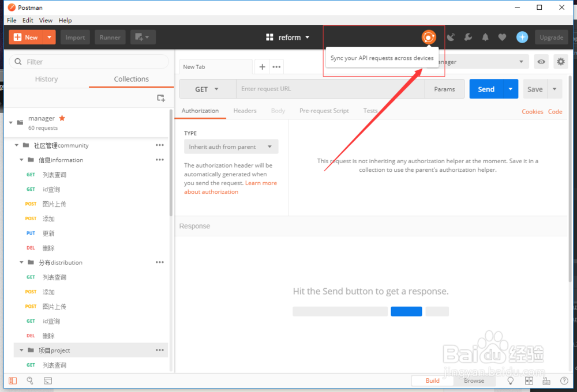Collapse the manager collection

(10, 123)
